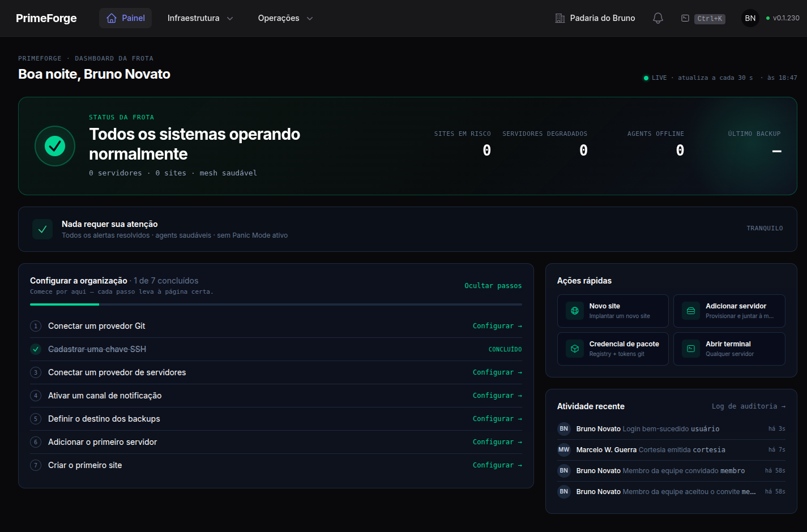This screenshot has width=807, height=532.
Task: Configure Conectar um provedor de servidores
Action: coord(497,372)
